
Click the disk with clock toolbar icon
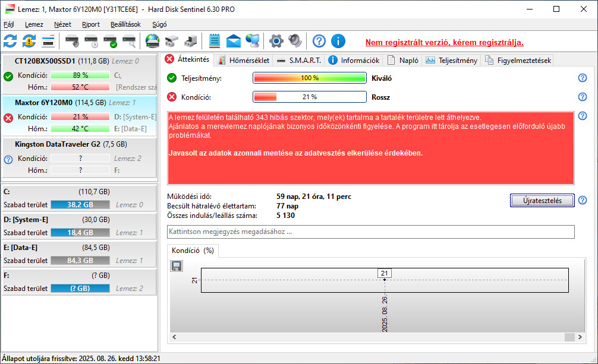[92, 41]
